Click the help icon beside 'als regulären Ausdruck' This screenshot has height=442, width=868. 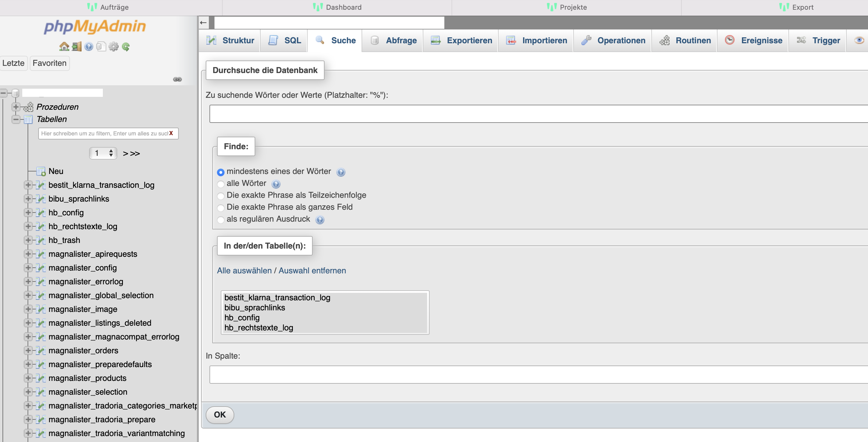click(320, 220)
